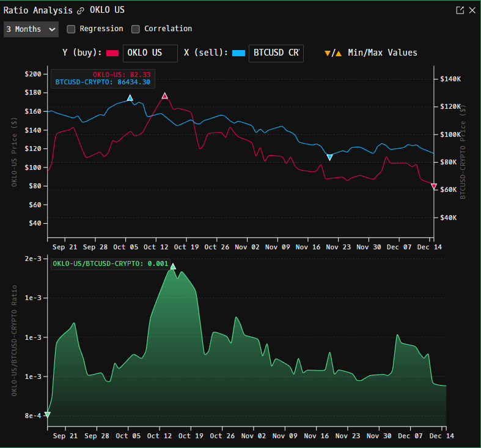Viewport: 481px width, 448px height.
Task: Open the 3 Months period dropdown
Action: click(x=31, y=29)
